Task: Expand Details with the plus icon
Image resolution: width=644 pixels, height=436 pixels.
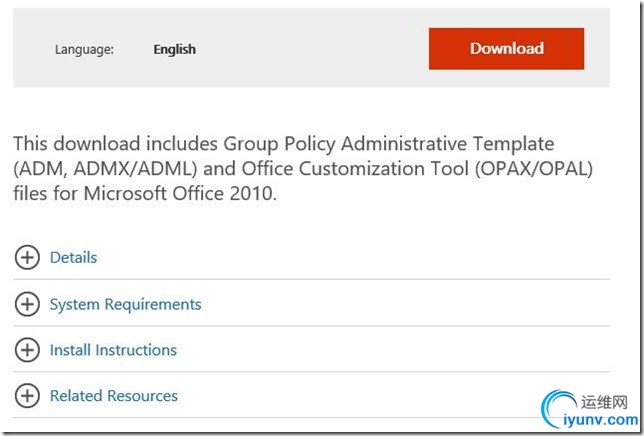Action: [x=27, y=257]
